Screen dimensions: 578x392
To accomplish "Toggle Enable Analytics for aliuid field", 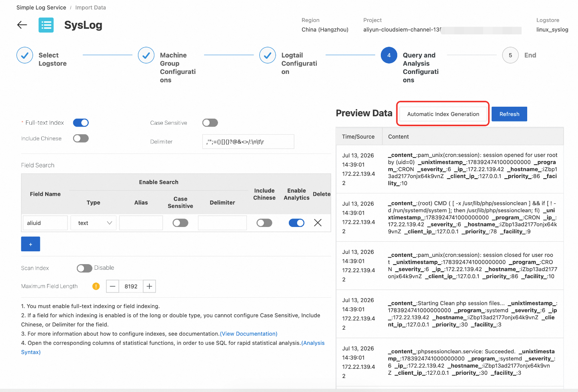I will point(296,223).
